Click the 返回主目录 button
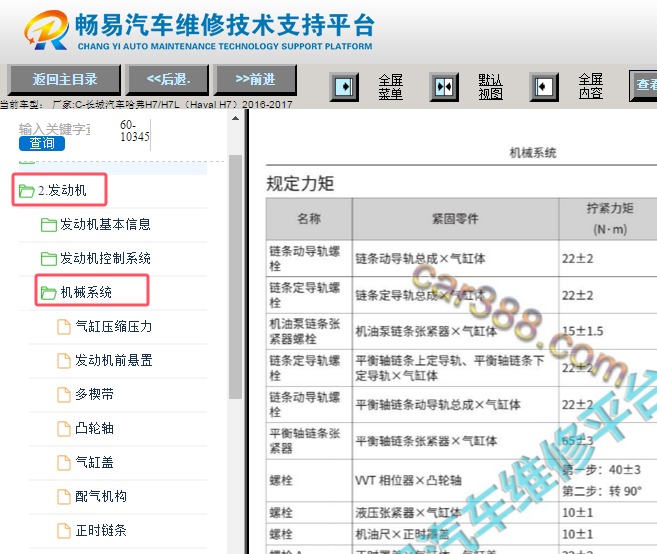Viewport: 657px width, 554px height. click(x=64, y=80)
